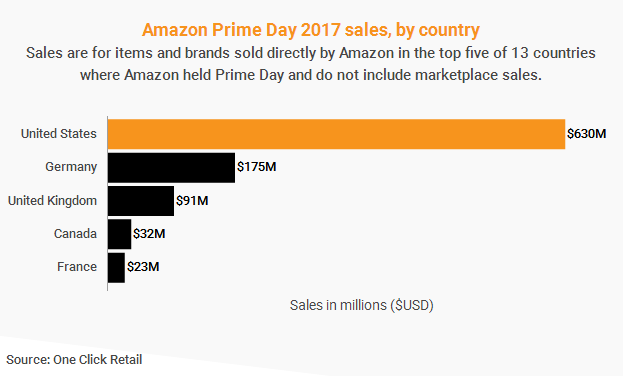The image size is (623, 376).
Task: Select the France sales bar
Action: pyautogui.click(x=116, y=267)
